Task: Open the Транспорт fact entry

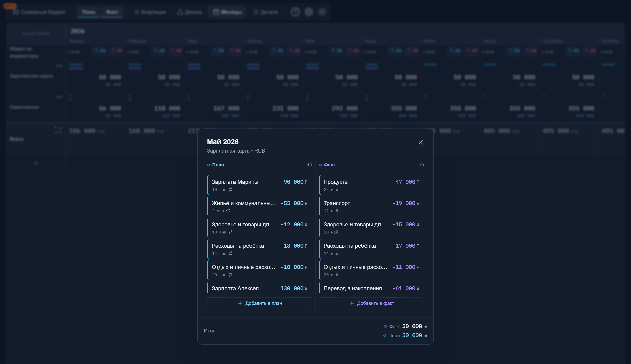Action: click(x=371, y=206)
